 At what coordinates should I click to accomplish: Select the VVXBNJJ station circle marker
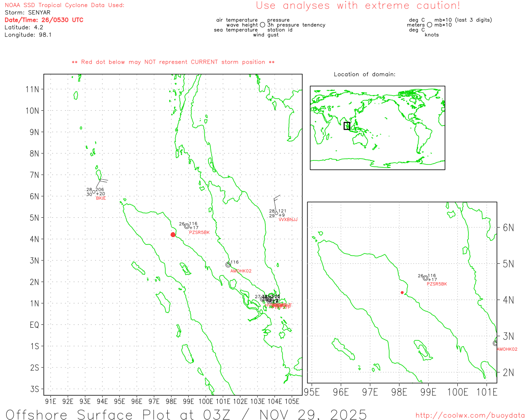276,213
